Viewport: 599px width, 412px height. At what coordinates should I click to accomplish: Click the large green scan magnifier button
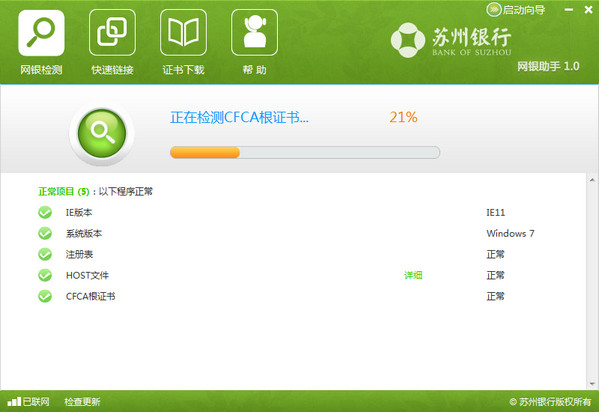102,133
